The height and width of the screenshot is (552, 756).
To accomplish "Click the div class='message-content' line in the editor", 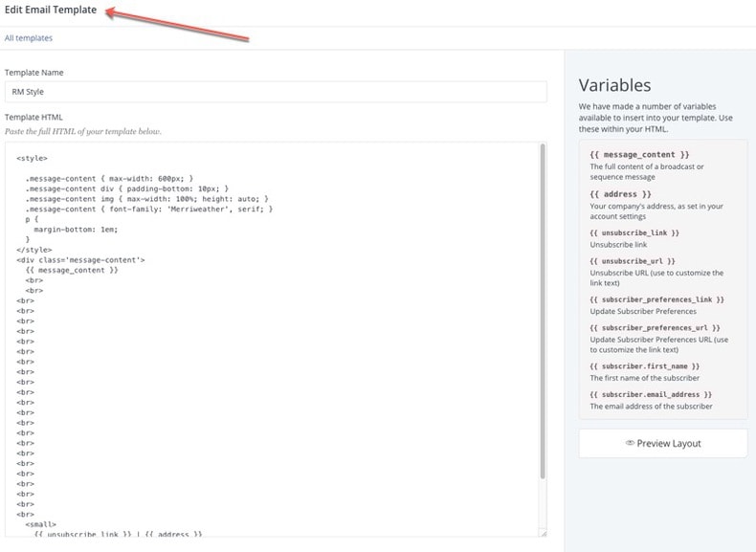I will coord(80,259).
